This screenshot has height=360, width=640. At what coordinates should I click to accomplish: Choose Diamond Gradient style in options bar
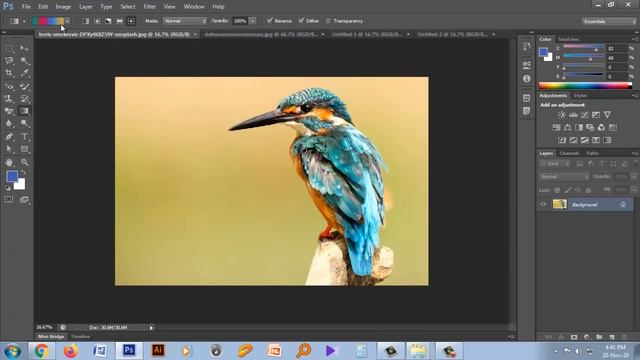coord(131,21)
